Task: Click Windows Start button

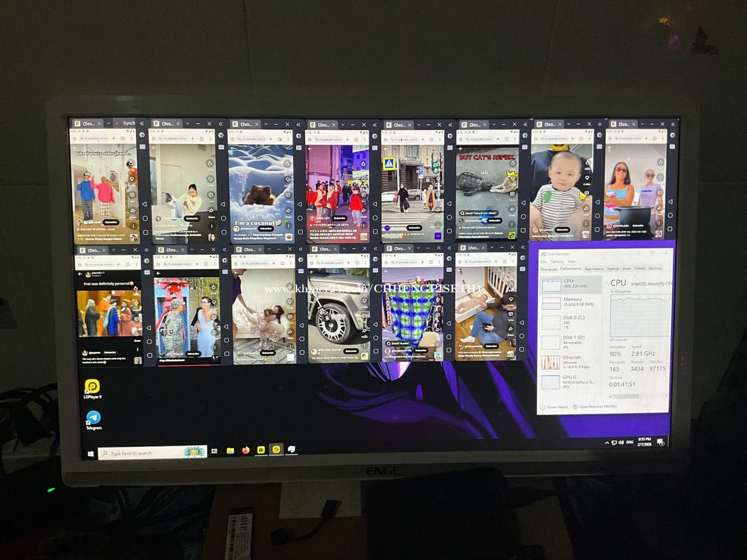Action: [x=91, y=453]
